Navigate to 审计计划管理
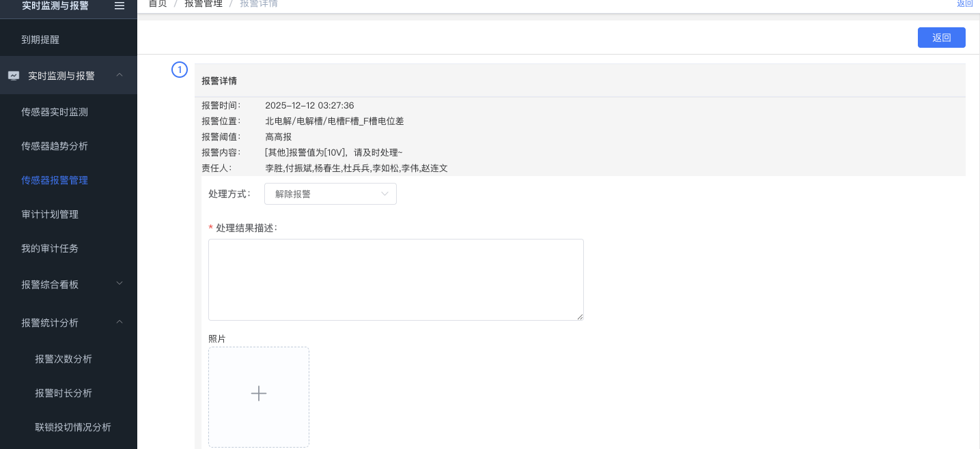980x449 pixels. (x=50, y=214)
